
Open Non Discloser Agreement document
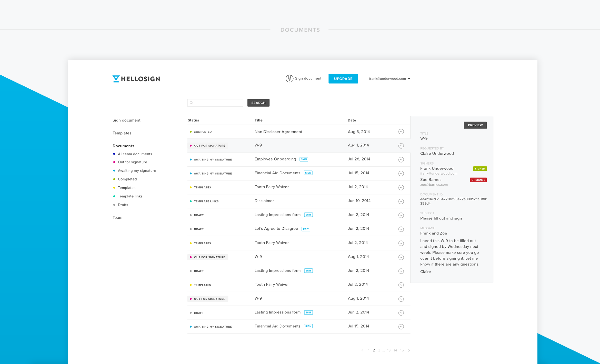[x=278, y=132]
